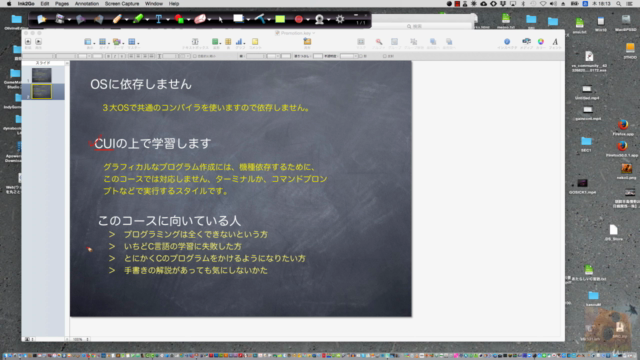The image size is (640, 360).
Task: Open the Media browser in Keynote
Action: [x=526, y=42]
